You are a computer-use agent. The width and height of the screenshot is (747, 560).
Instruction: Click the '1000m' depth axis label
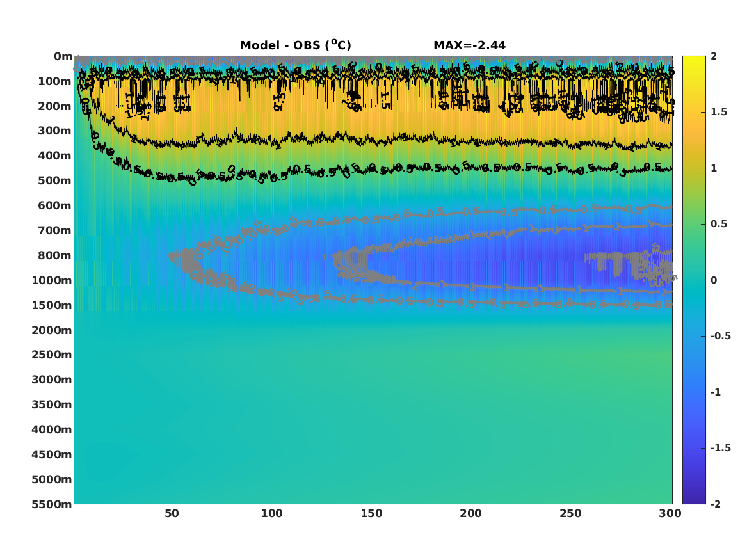point(52,280)
